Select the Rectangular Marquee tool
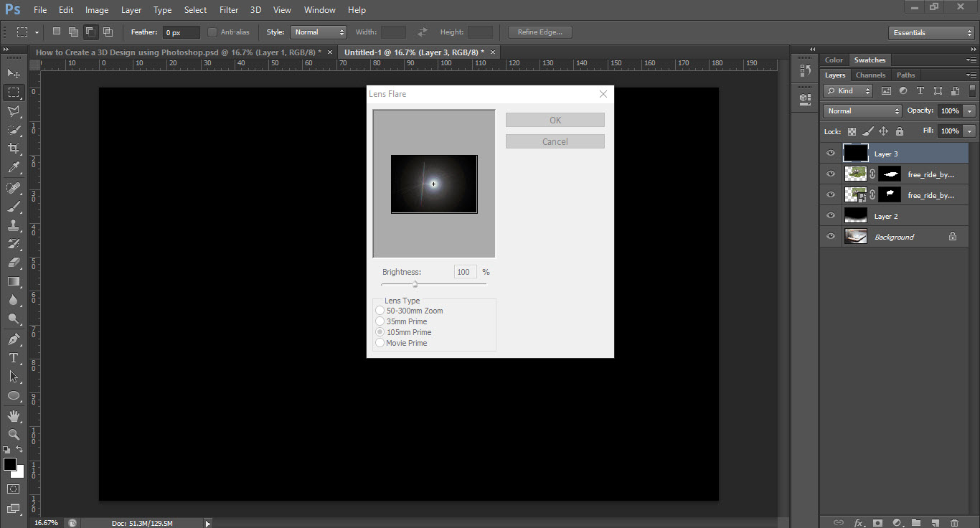The image size is (980, 528). pyautogui.click(x=14, y=93)
